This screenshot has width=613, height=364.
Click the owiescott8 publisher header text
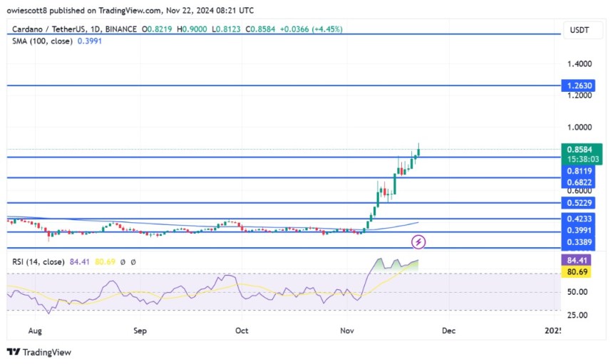point(33,11)
